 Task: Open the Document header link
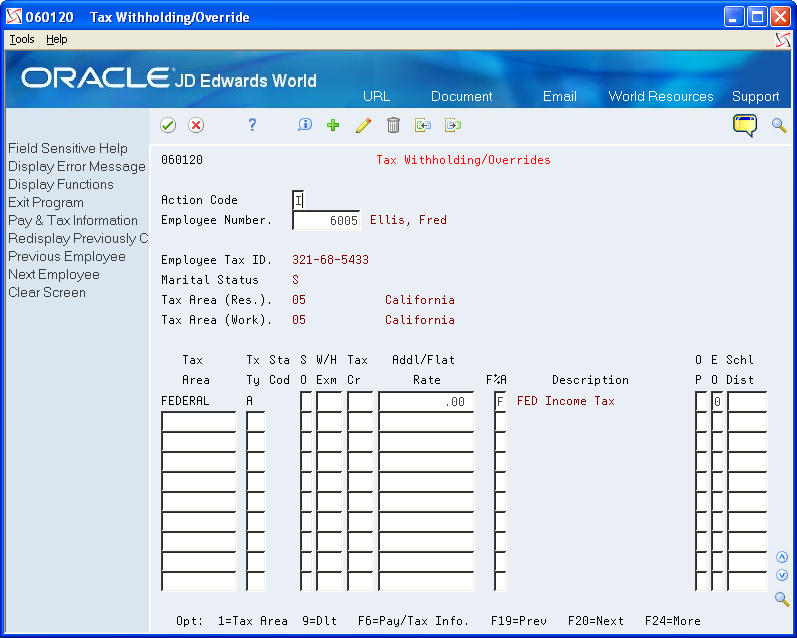pyautogui.click(x=461, y=96)
